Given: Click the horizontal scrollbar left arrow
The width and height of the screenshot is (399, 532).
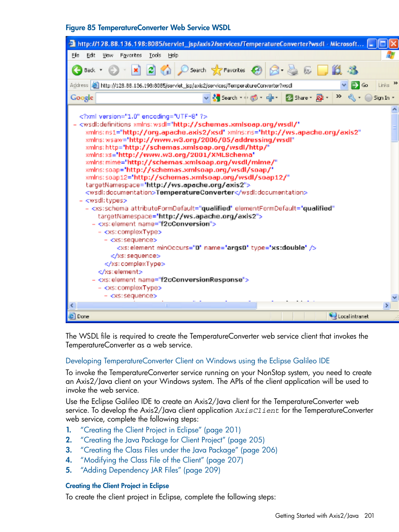Looking at the screenshot, I should click(x=72, y=306).
